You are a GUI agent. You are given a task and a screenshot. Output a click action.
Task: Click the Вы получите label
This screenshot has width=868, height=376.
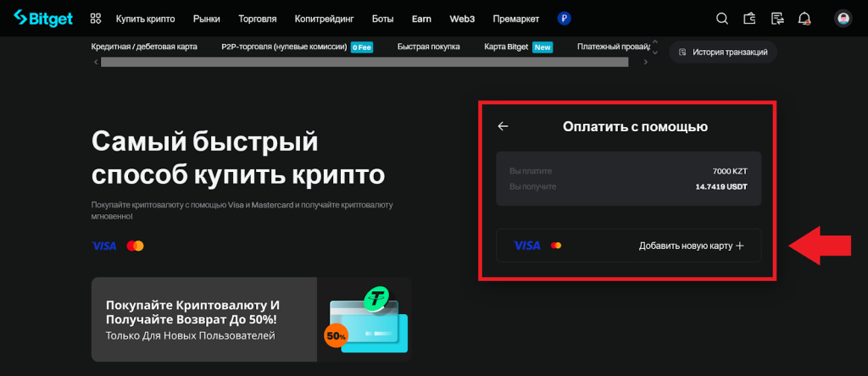(533, 187)
